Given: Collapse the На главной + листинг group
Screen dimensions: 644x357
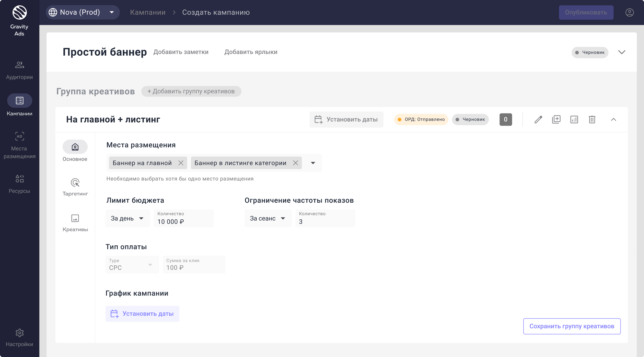Looking at the screenshot, I should (x=613, y=120).
